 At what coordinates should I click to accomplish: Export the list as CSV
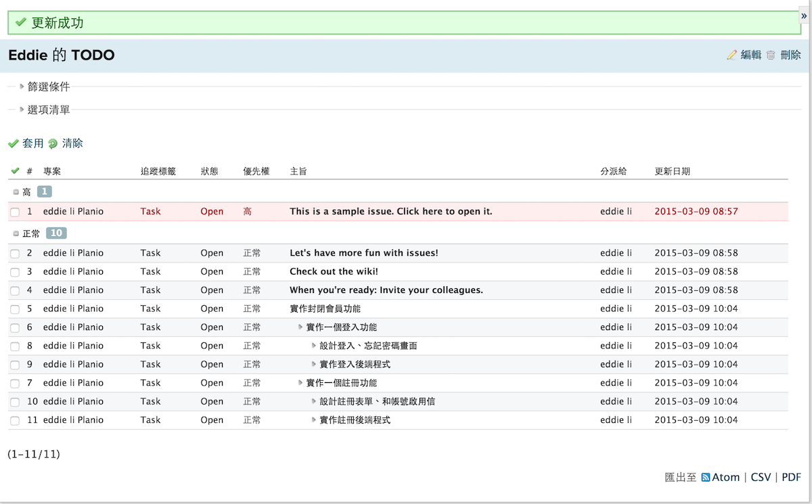(x=761, y=477)
